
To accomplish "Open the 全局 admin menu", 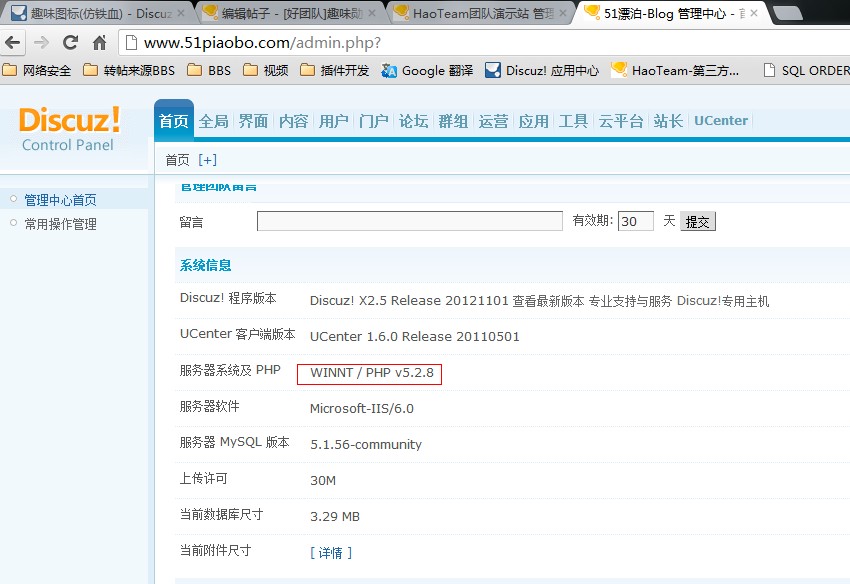I will [214, 121].
